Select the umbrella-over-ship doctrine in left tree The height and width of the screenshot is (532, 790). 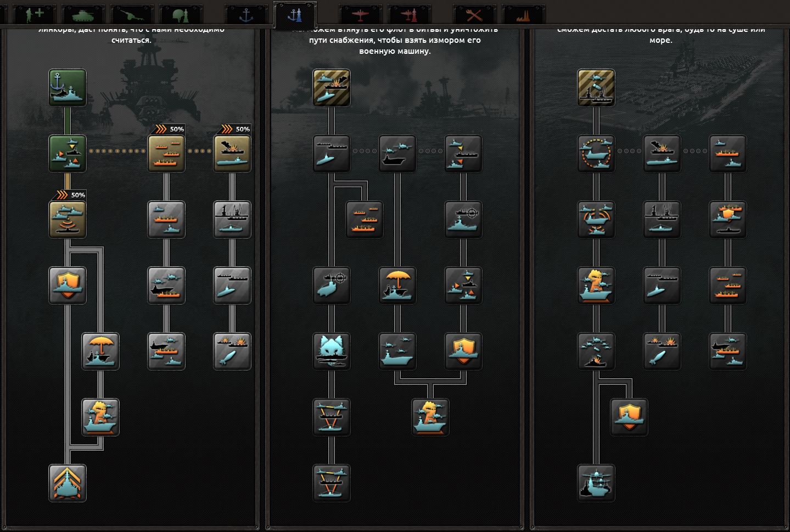pyautogui.click(x=100, y=351)
